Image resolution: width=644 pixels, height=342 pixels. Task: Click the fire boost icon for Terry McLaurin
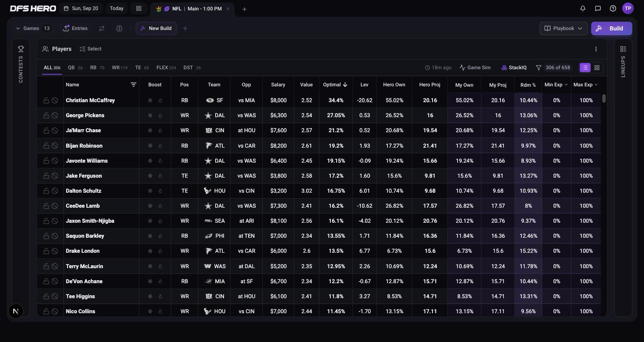coord(160,266)
